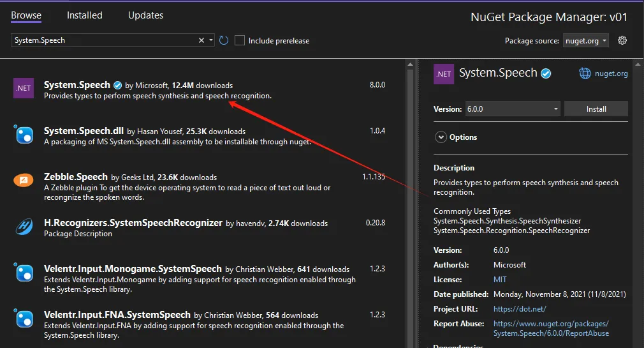This screenshot has width=644, height=348.
Task: Refresh the package search results
Action: [224, 40]
